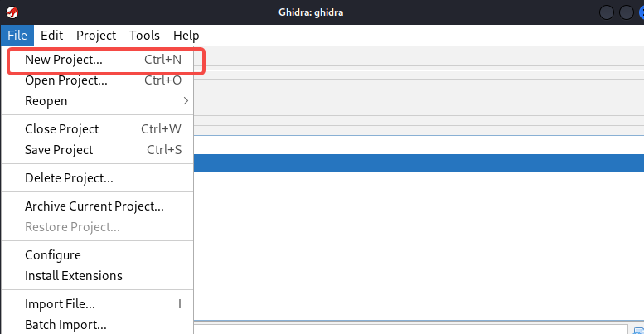Open the Help menu

coord(186,36)
